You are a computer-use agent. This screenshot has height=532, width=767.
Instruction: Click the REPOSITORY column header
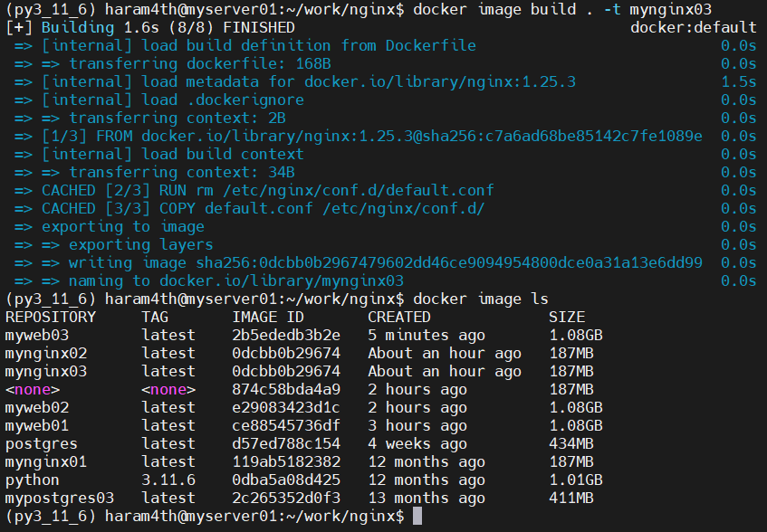pyautogui.click(x=51, y=317)
